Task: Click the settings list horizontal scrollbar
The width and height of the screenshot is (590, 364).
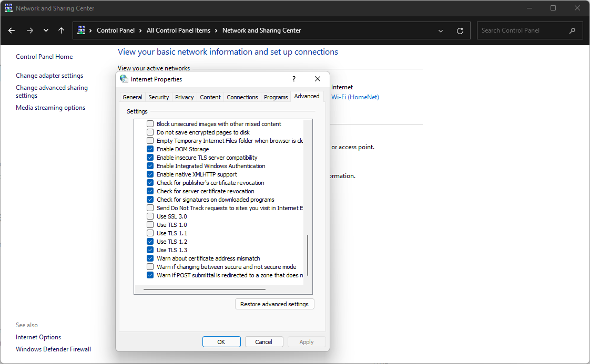Action: [204, 289]
